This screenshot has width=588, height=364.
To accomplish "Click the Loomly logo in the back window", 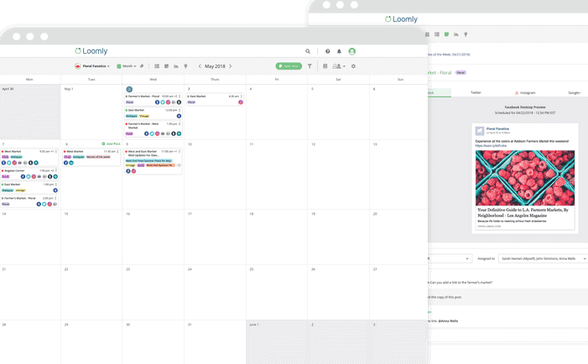I will [401, 19].
